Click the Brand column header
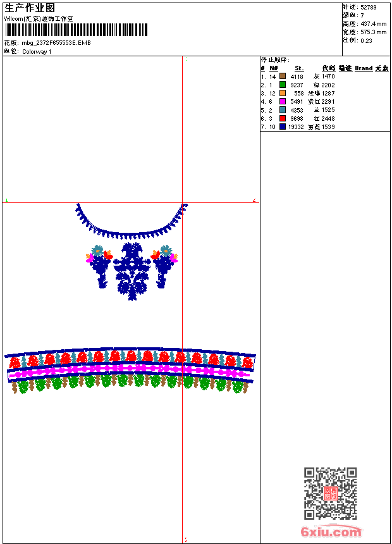Screen dimensions: 392x544 click(x=364, y=68)
